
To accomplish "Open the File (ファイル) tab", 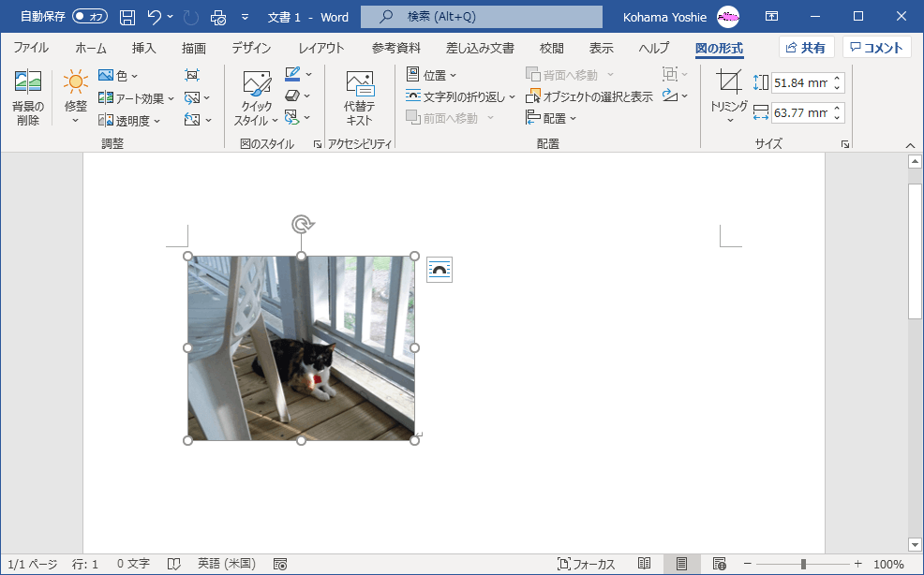I will click(31, 49).
